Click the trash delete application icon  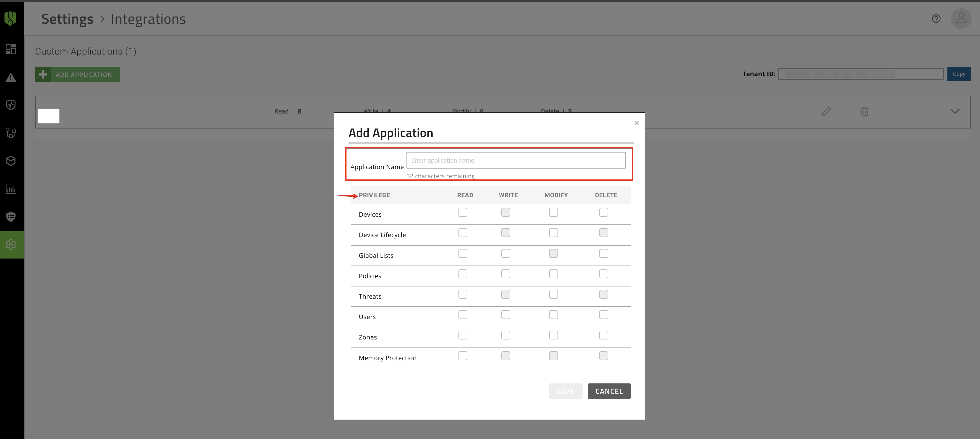[x=864, y=111]
